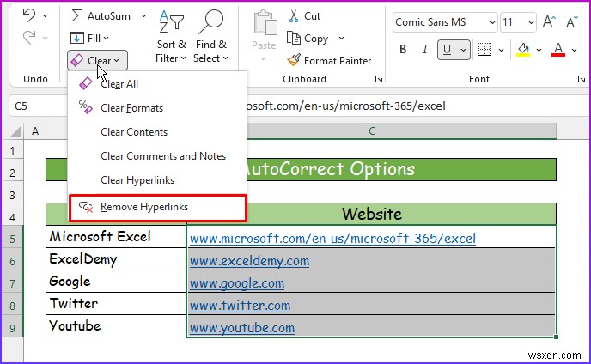Open the www.exceldemy.com hyperlink

click(x=249, y=261)
